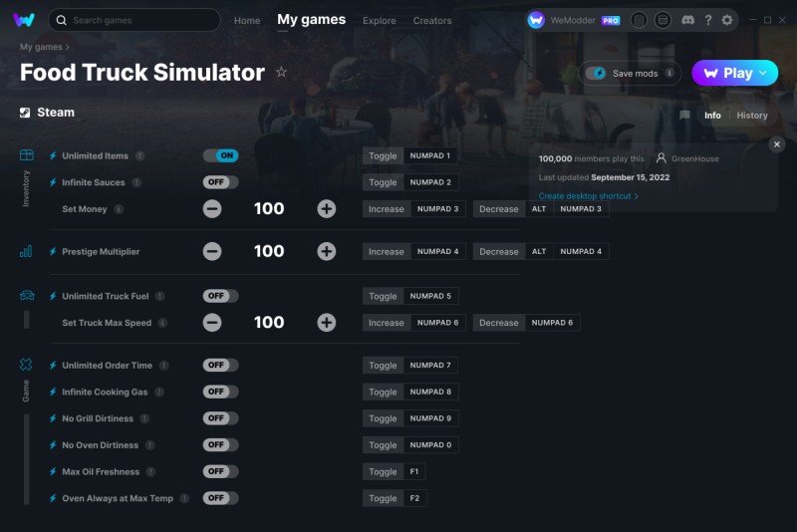This screenshot has width=797, height=532.
Task: Click in Search games field
Action: tap(134, 20)
